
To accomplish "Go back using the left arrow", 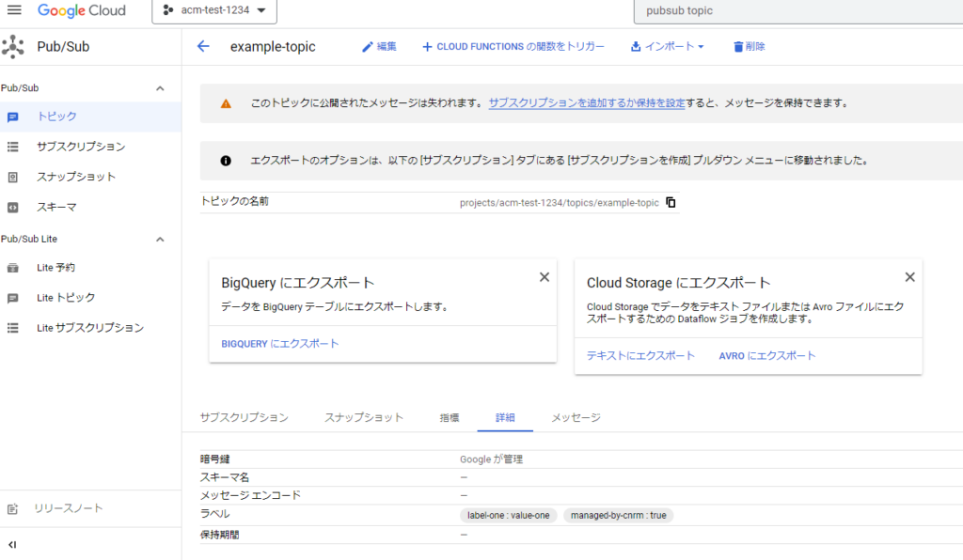I will tap(203, 47).
